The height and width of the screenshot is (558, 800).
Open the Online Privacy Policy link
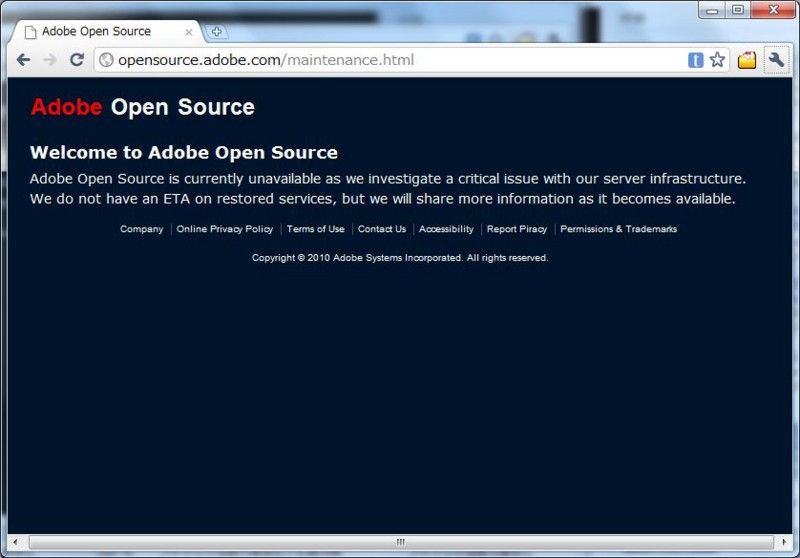coord(224,229)
